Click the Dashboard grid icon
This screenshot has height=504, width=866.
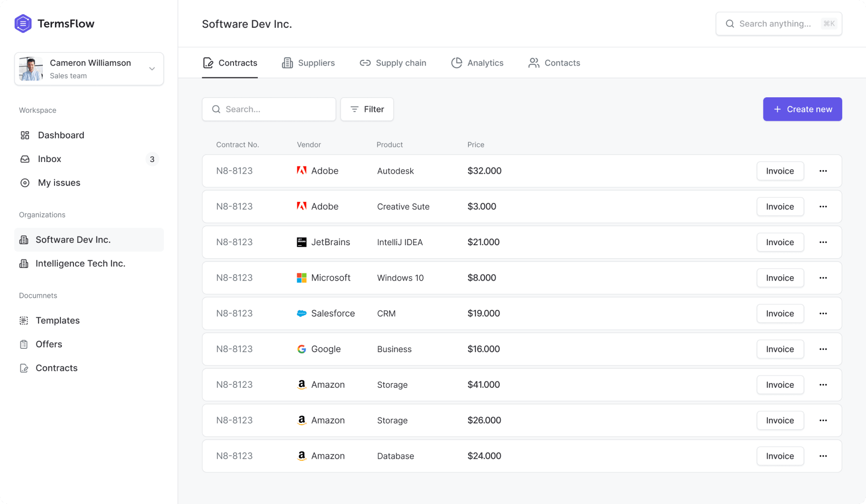(25, 135)
